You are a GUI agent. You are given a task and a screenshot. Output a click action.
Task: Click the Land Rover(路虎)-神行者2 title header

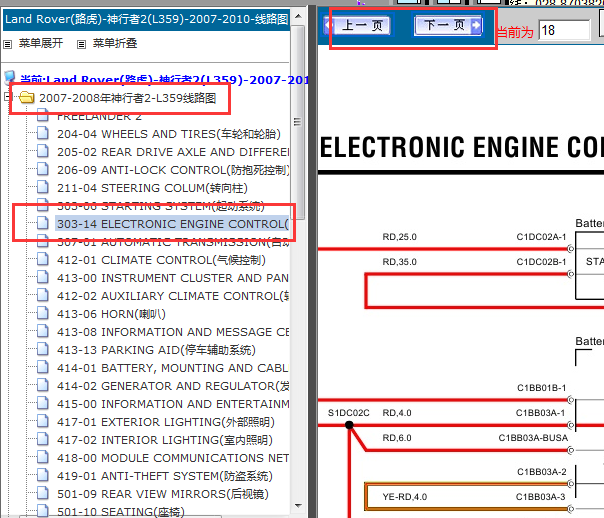coord(146,19)
